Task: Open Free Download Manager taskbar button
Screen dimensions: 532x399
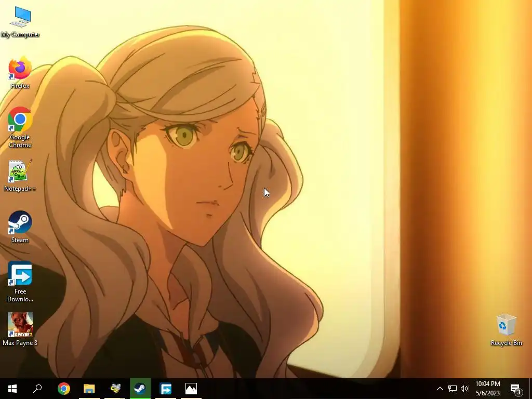Action: pyautogui.click(x=166, y=389)
